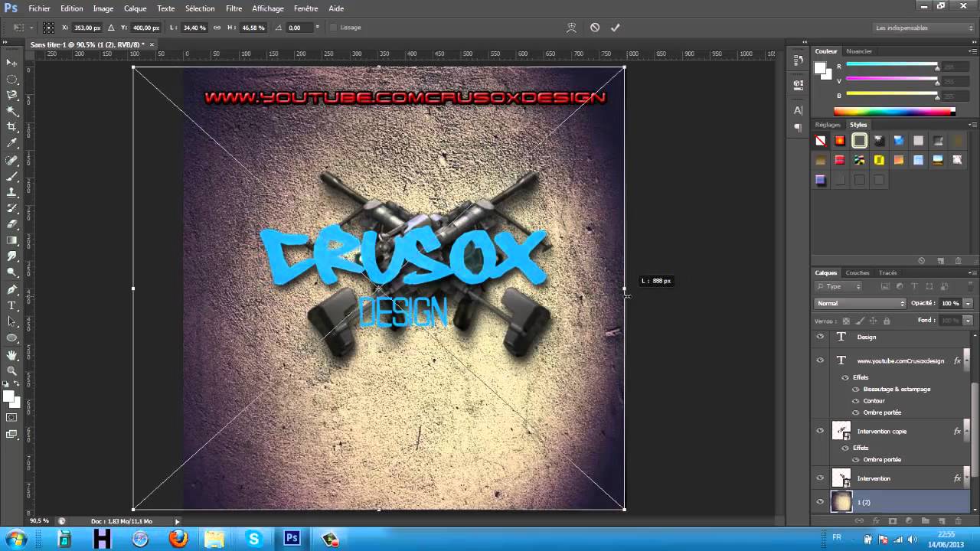
Task: Hide the www.youtube.comCrusoxdesign layer
Action: tap(820, 360)
